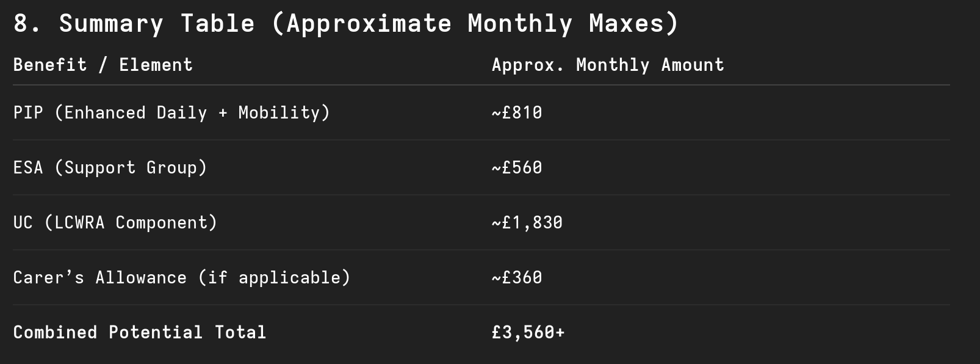Click the word 'Support' in ESA row
The width and height of the screenshot is (980, 364).
(x=100, y=168)
